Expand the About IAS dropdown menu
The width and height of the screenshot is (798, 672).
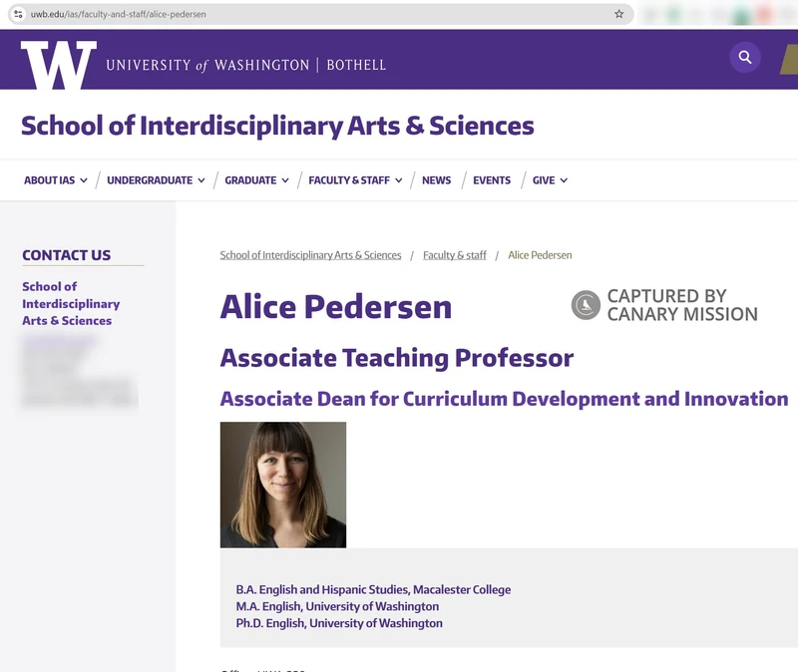[56, 180]
